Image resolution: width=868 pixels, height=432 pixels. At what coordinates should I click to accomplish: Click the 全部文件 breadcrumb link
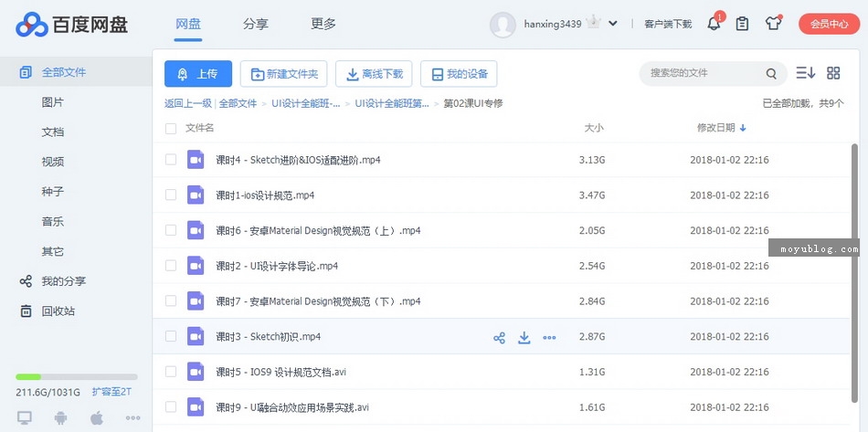238,103
